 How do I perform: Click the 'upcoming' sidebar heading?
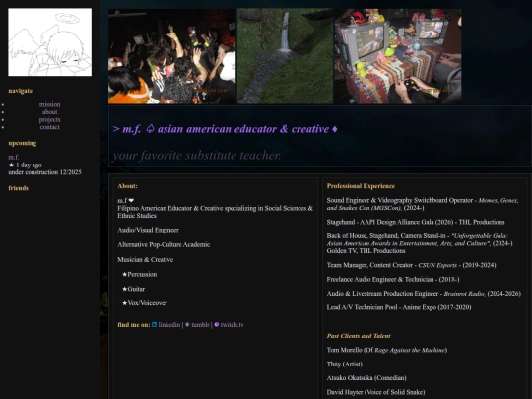pos(23,143)
